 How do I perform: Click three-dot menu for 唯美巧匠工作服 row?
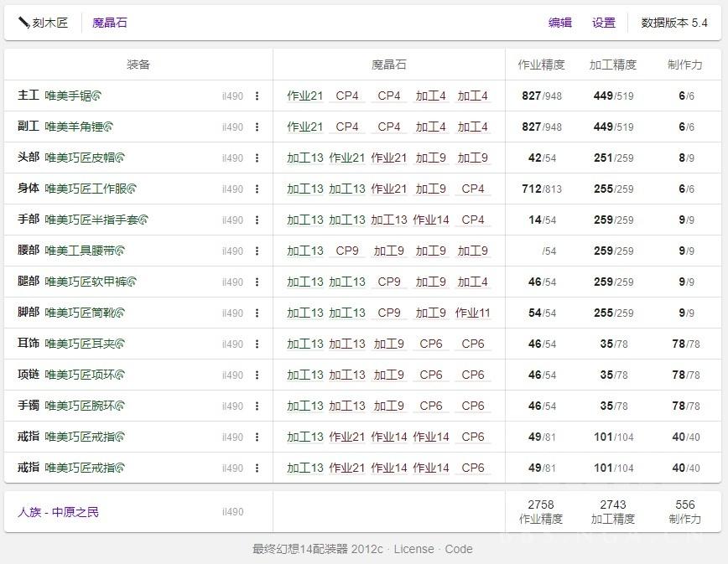[257, 189]
